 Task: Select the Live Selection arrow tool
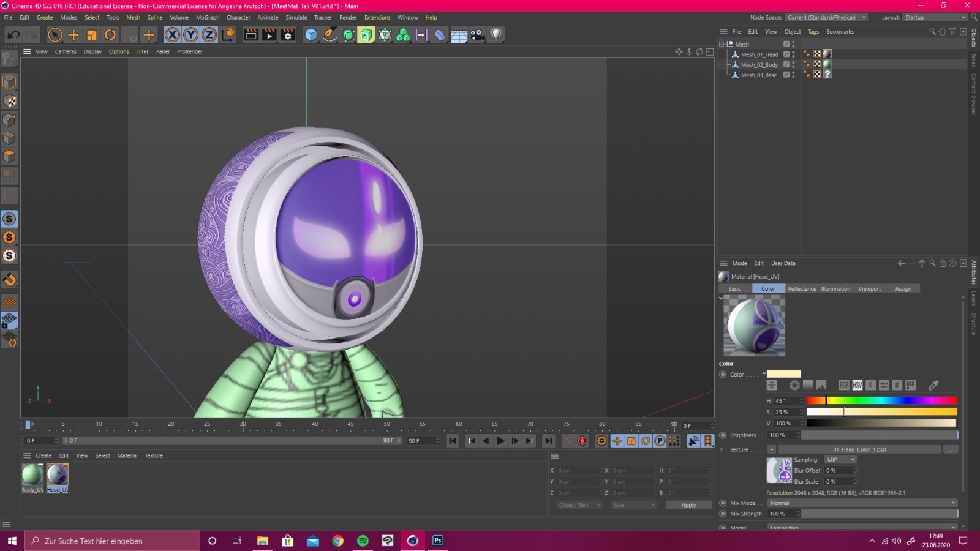tap(55, 35)
